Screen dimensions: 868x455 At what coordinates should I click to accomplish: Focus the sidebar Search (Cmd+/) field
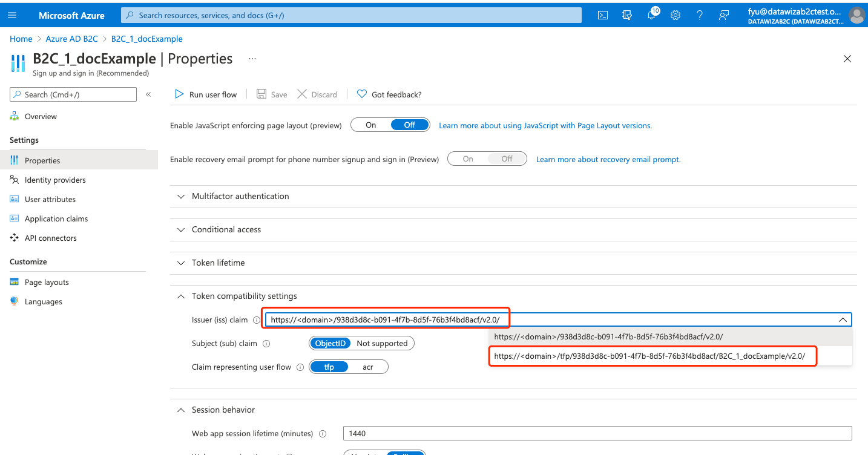coord(73,94)
